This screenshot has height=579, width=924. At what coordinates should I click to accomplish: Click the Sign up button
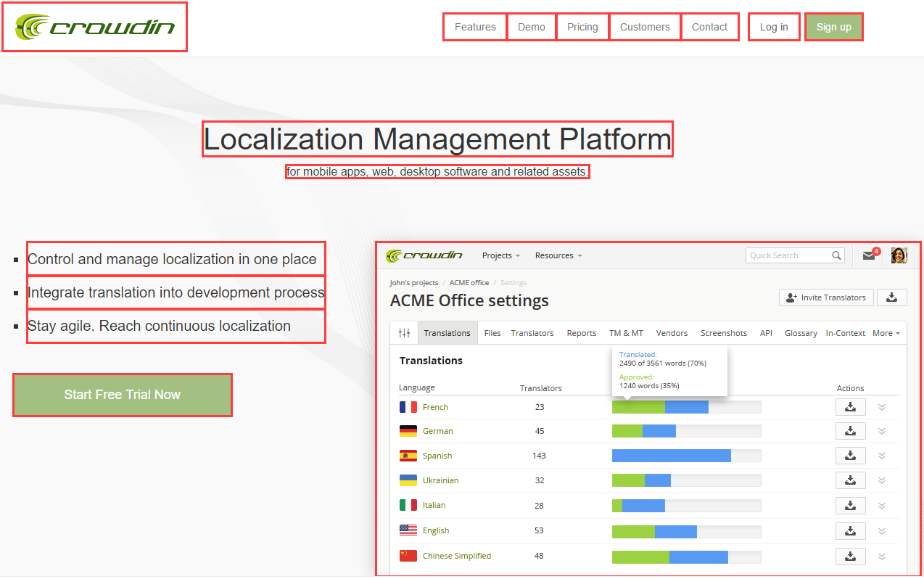834,27
